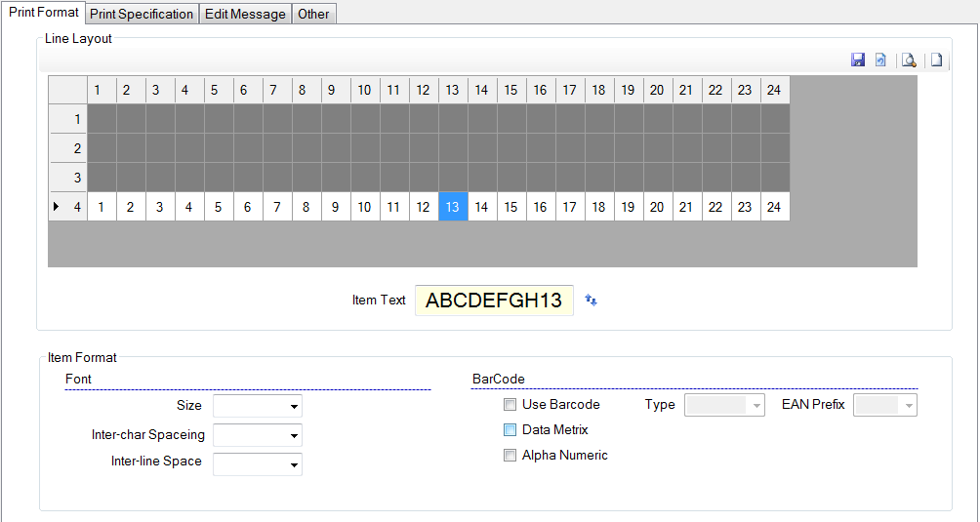980x522 pixels.
Task: Enable the Use Barcode checkbox
Action: pyautogui.click(x=510, y=405)
